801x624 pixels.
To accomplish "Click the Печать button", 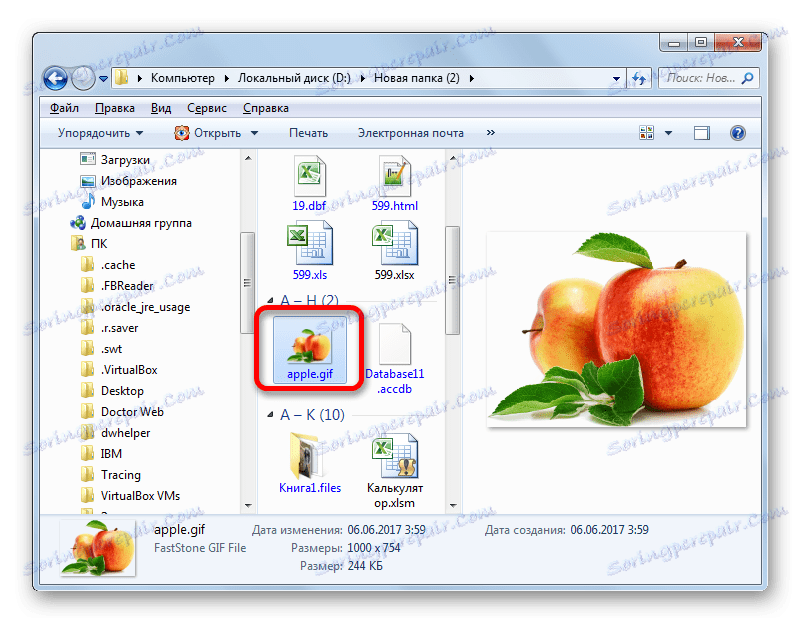I will pyautogui.click(x=309, y=133).
